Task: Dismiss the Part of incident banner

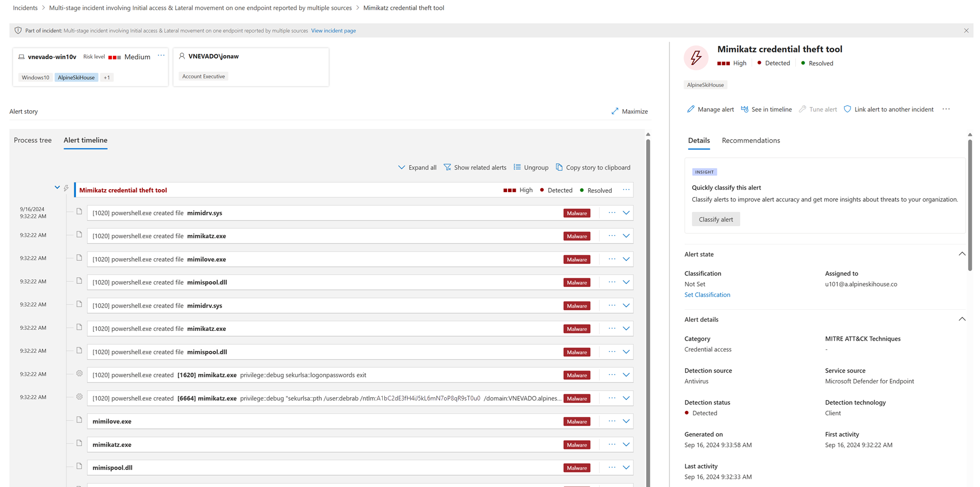Action: [x=966, y=30]
